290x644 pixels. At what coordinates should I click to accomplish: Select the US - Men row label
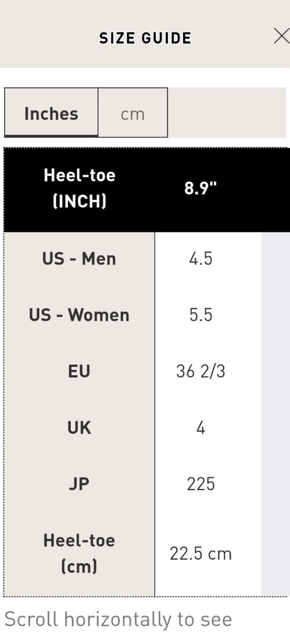[x=79, y=259]
